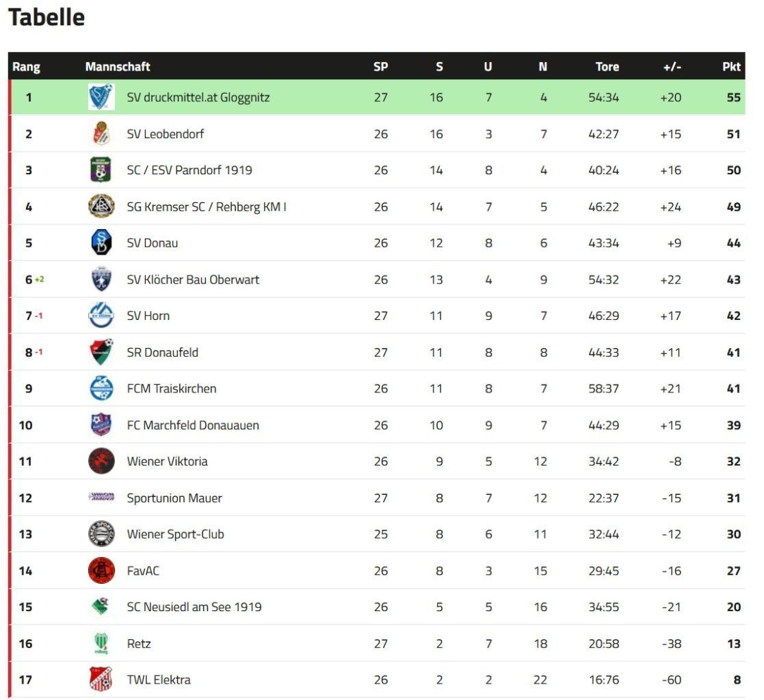Click the Sportunion Mauer team name

tap(174, 498)
